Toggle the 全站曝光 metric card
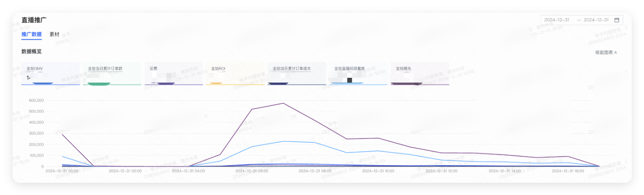Screen dimensions: 644x195 click(420, 74)
